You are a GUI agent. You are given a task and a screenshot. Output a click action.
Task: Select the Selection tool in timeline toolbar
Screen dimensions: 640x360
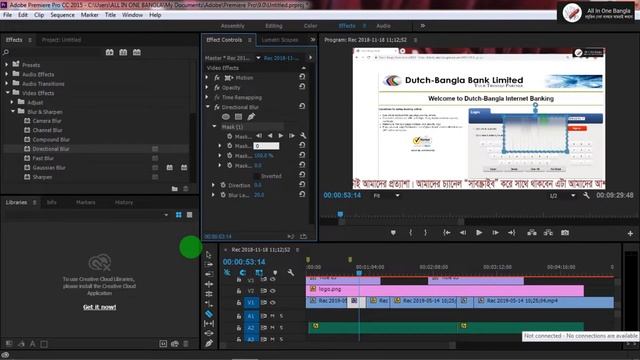point(209,255)
